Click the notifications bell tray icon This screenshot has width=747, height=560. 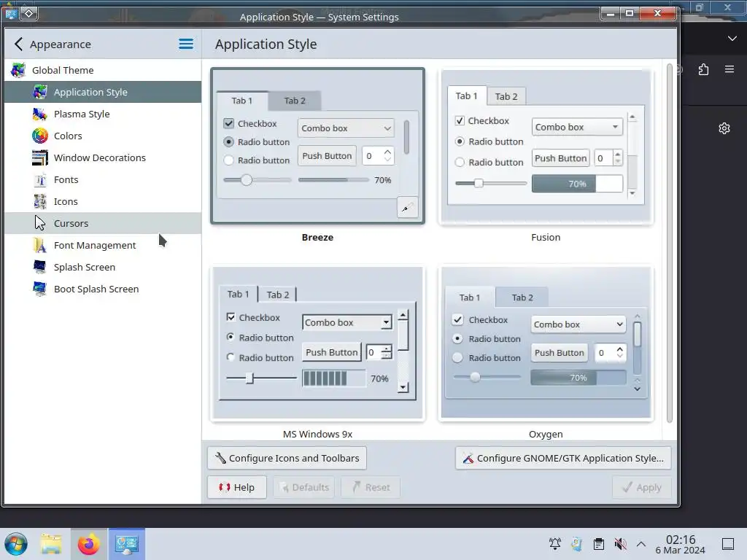(x=555, y=544)
